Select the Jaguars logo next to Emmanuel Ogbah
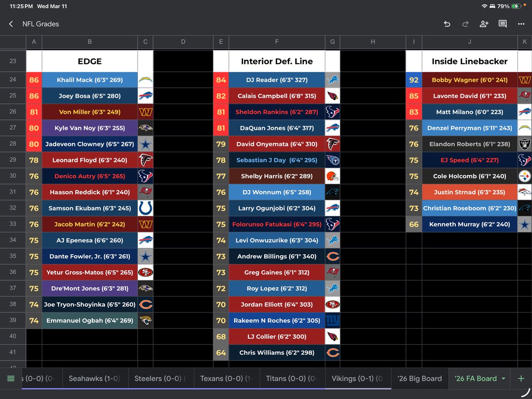 click(145, 320)
